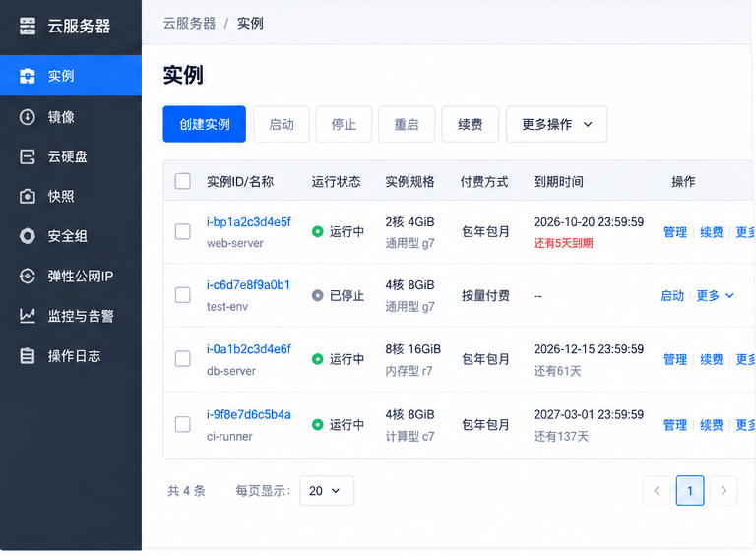
Task: Open 镜像 in the sidebar
Action: click(71, 116)
